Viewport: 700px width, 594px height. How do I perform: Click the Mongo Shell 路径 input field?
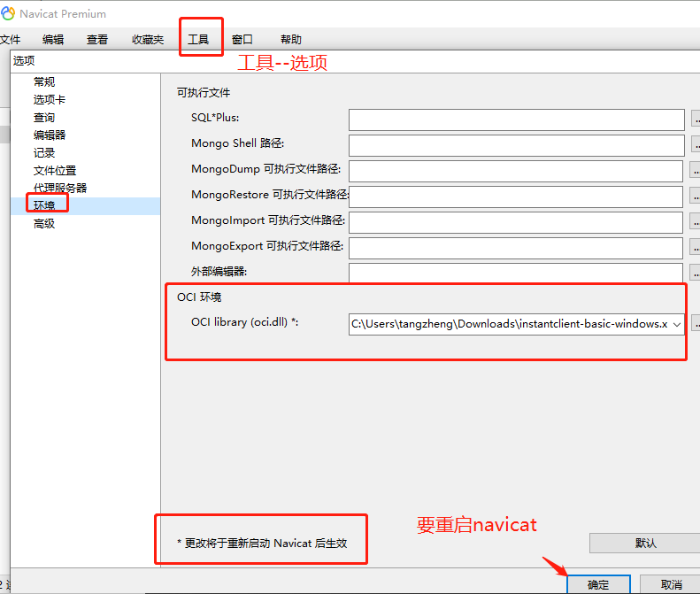click(x=517, y=145)
